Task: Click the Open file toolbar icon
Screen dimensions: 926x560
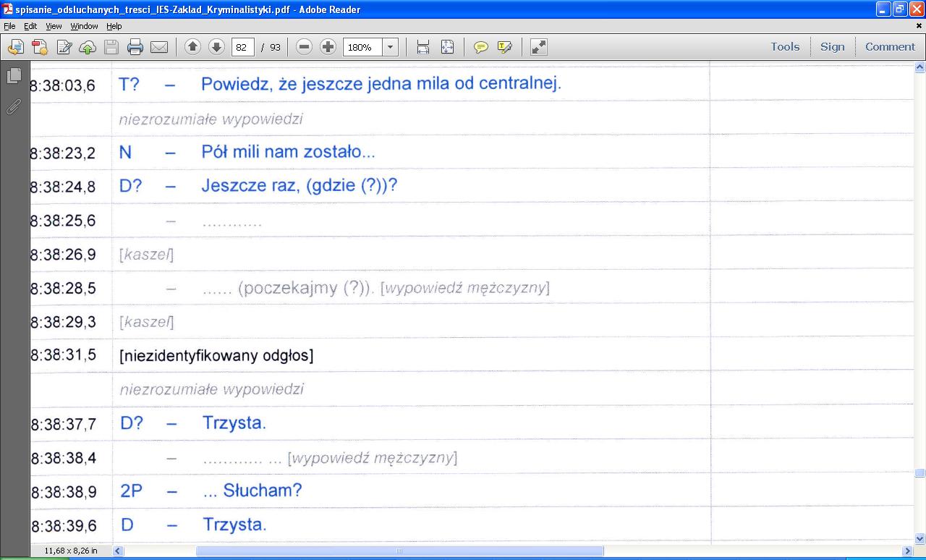Action: tap(16, 47)
